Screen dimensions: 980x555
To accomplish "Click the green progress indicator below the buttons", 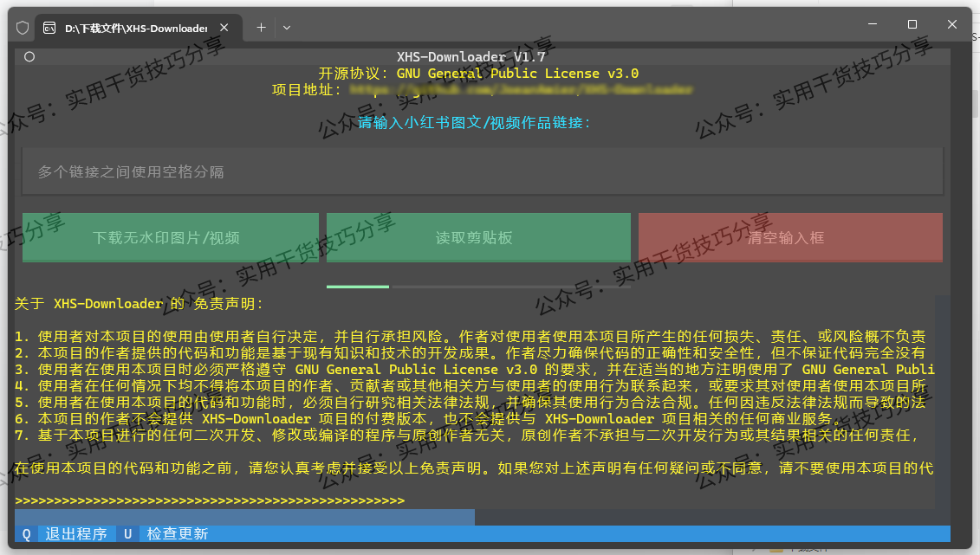I will (357, 287).
